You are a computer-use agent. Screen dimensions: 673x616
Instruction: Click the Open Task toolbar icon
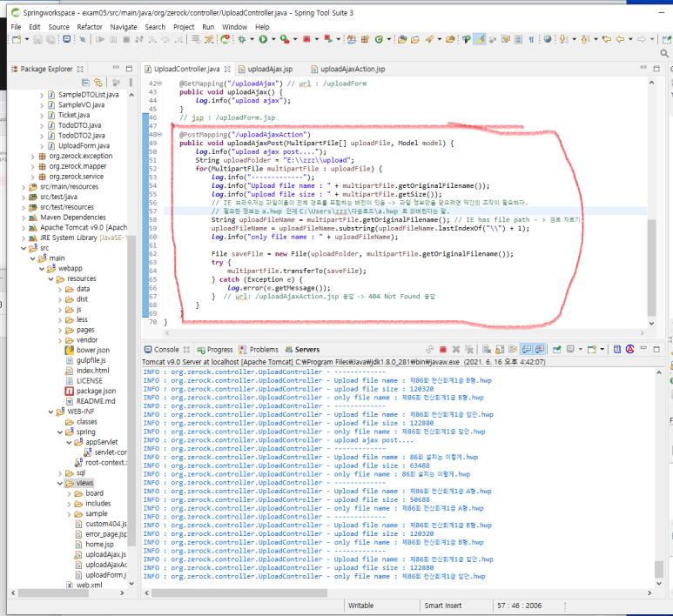415,39
